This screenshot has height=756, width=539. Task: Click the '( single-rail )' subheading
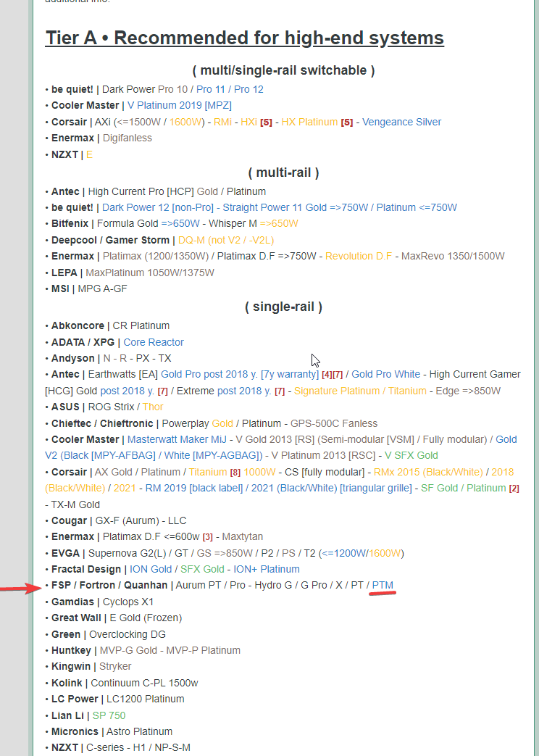point(283,307)
